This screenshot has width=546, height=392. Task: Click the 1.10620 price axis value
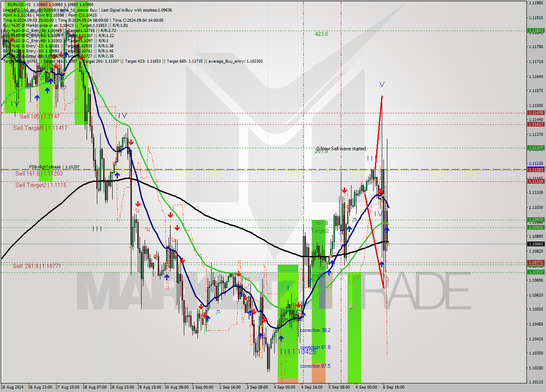point(536,295)
